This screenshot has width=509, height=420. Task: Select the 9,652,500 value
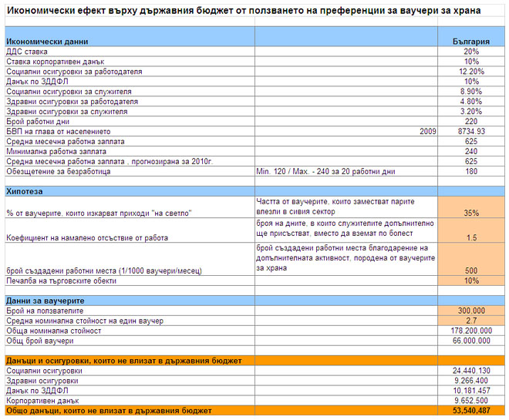tap(471, 401)
